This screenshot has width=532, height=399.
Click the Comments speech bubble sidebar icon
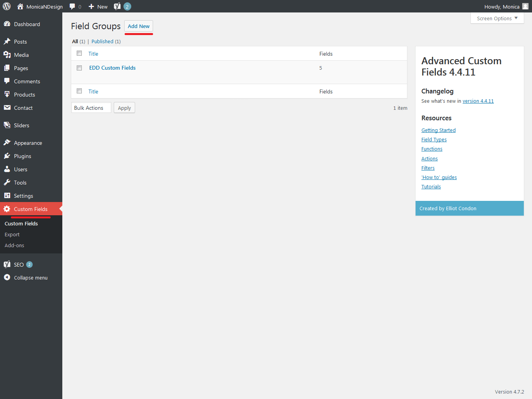pyautogui.click(x=7, y=81)
